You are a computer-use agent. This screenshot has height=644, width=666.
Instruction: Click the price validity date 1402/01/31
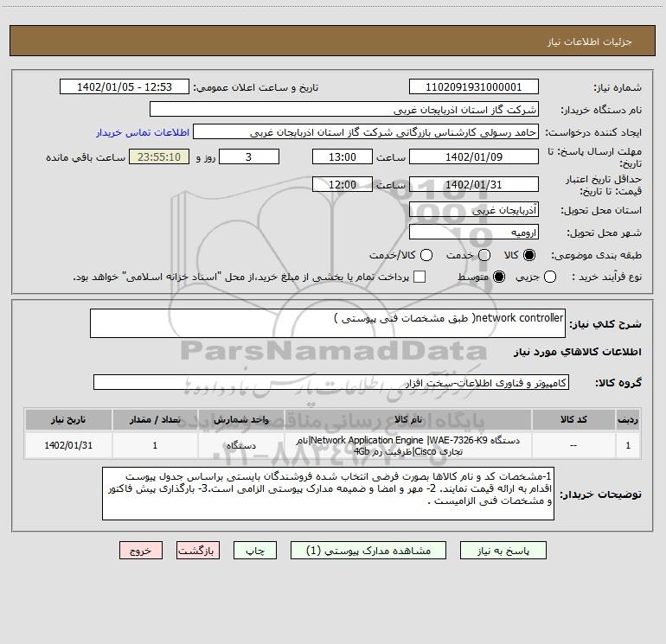coord(474,184)
